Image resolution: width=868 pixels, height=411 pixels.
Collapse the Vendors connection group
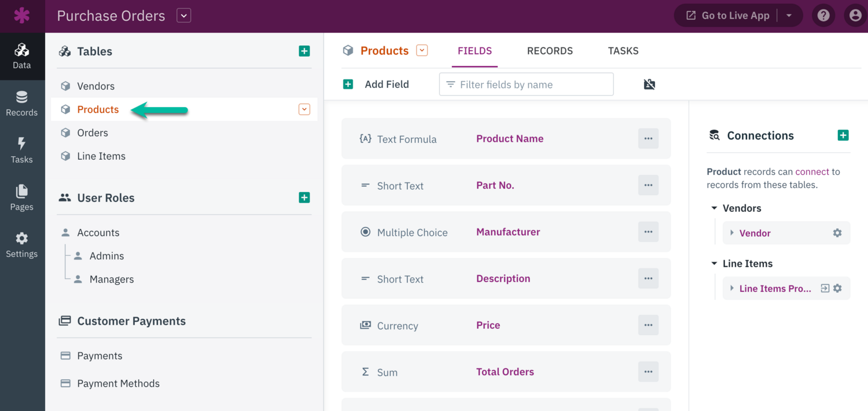[x=714, y=208]
